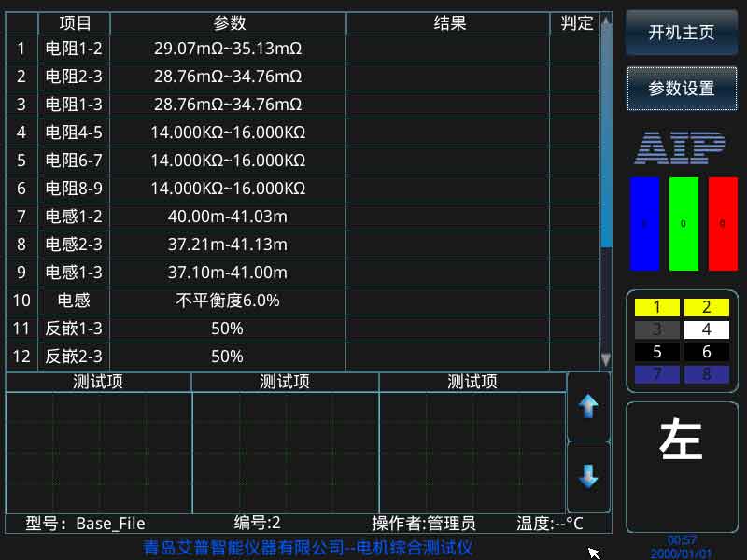
Task: Click the green phase indicator bar
Action: (684, 224)
